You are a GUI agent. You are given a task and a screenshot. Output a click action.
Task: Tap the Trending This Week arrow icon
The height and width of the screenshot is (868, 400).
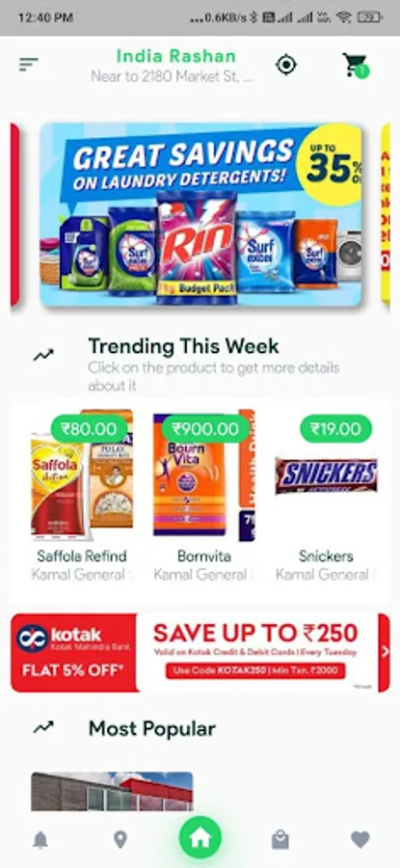click(x=43, y=355)
